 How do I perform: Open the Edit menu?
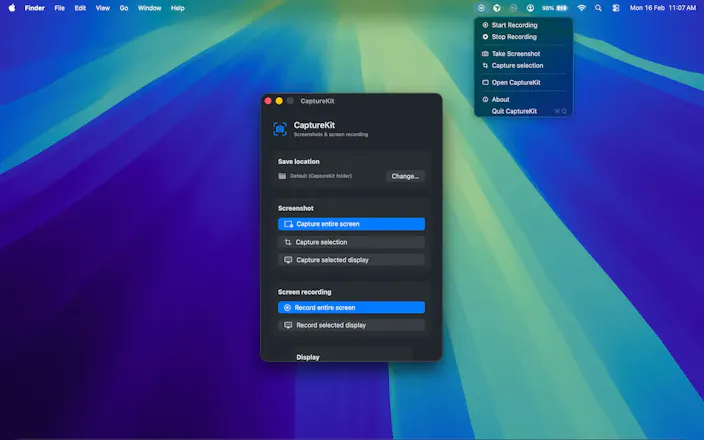click(80, 8)
